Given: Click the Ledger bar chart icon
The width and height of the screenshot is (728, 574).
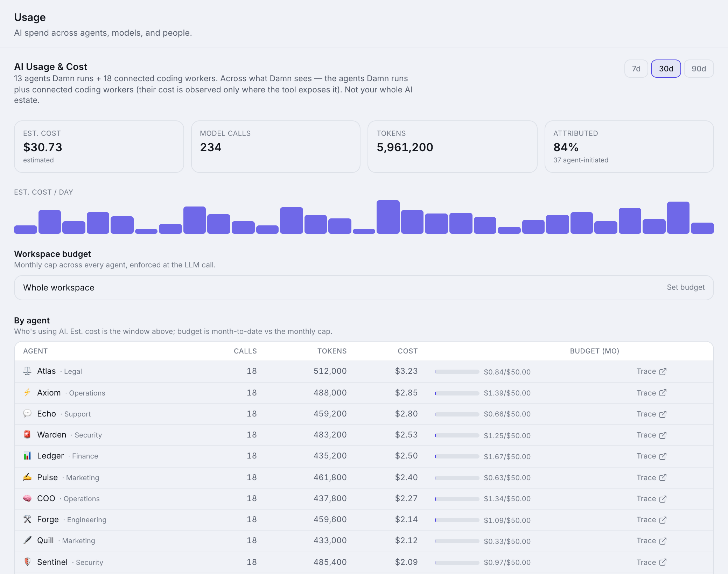Looking at the screenshot, I should click(x=27, y=456).
